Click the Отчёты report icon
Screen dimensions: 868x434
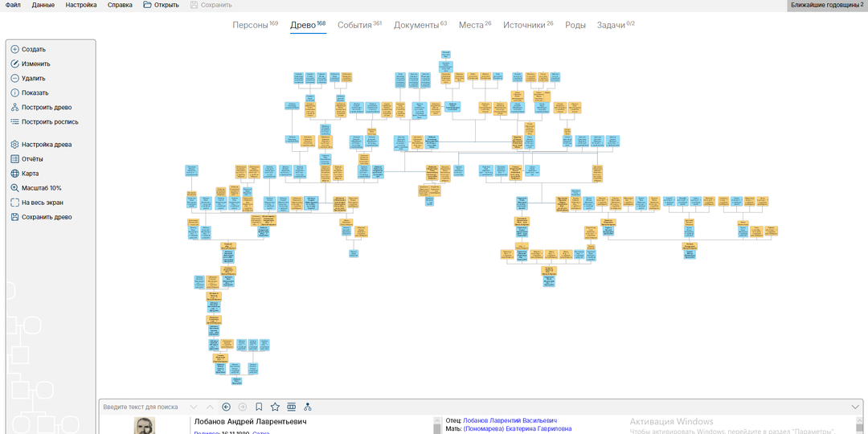click(15, 159)
